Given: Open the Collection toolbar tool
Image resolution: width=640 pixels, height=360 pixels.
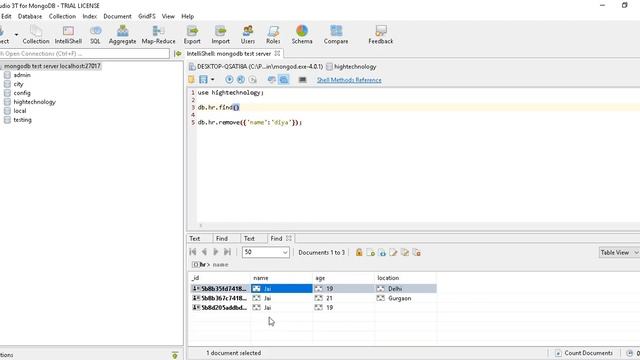Looking at the screenshot, I should [36, 35].
